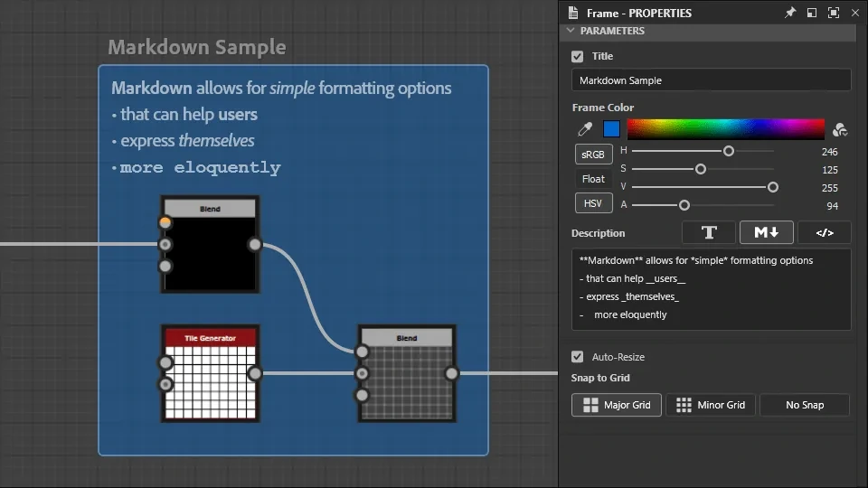
Task: Click the Tile Generator grid thumbnail
Action: coord(211,382)
